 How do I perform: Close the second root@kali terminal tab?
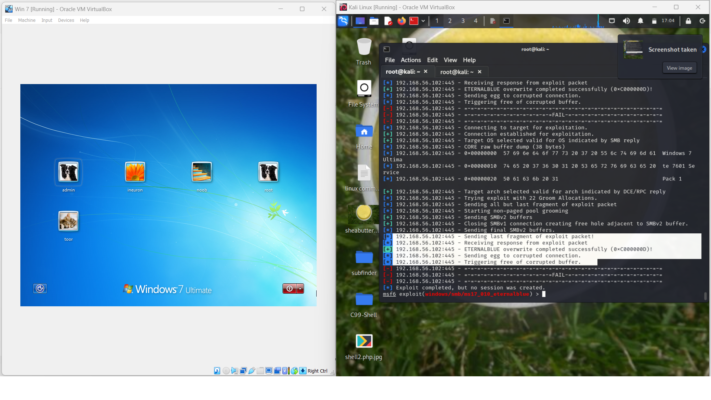click(x=479, y=72)
